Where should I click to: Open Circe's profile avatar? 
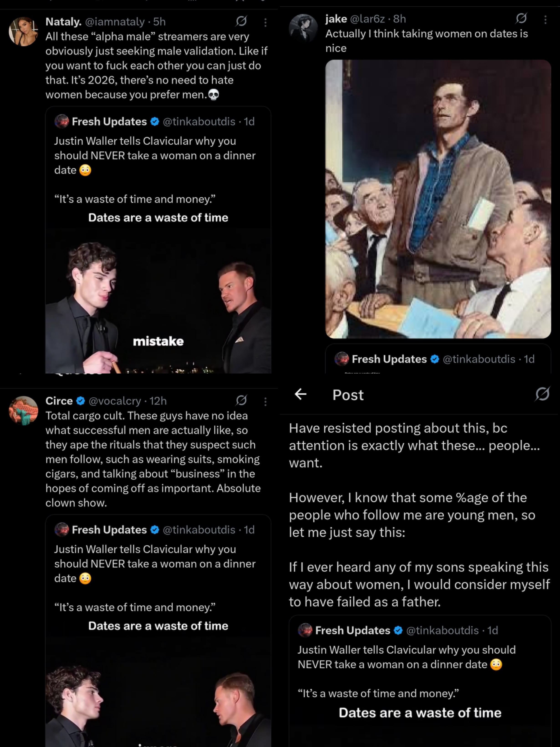pos(23,410)
